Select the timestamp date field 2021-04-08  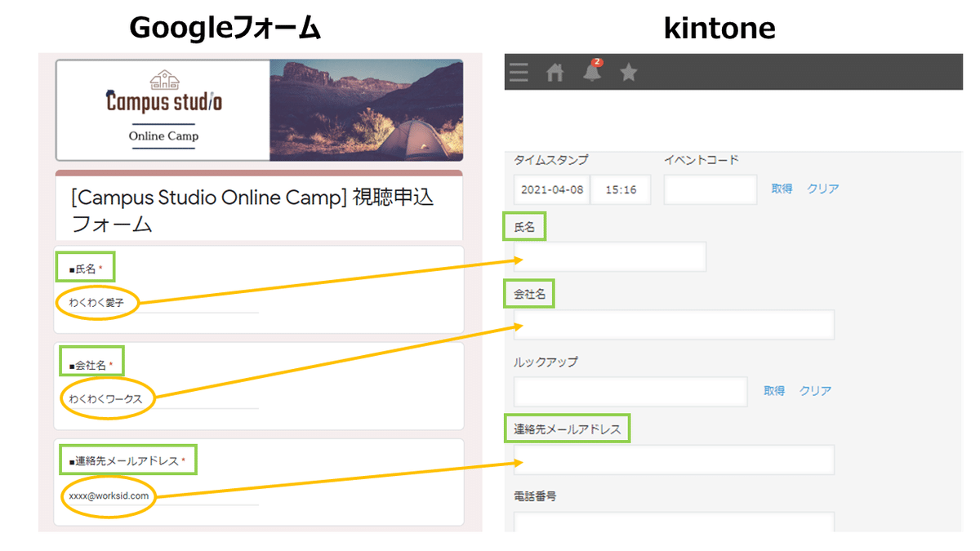click(x=552, y=189)
